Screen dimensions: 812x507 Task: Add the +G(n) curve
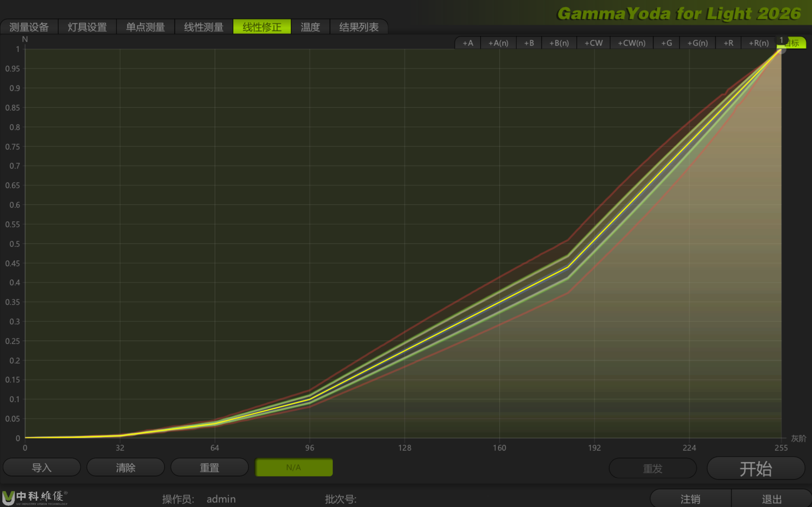pyautogui.click(x=697, y=43)
